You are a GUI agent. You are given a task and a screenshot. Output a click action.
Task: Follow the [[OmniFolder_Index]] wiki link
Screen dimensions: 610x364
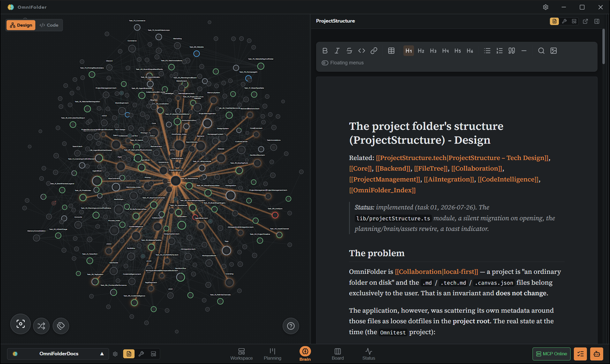382,190
